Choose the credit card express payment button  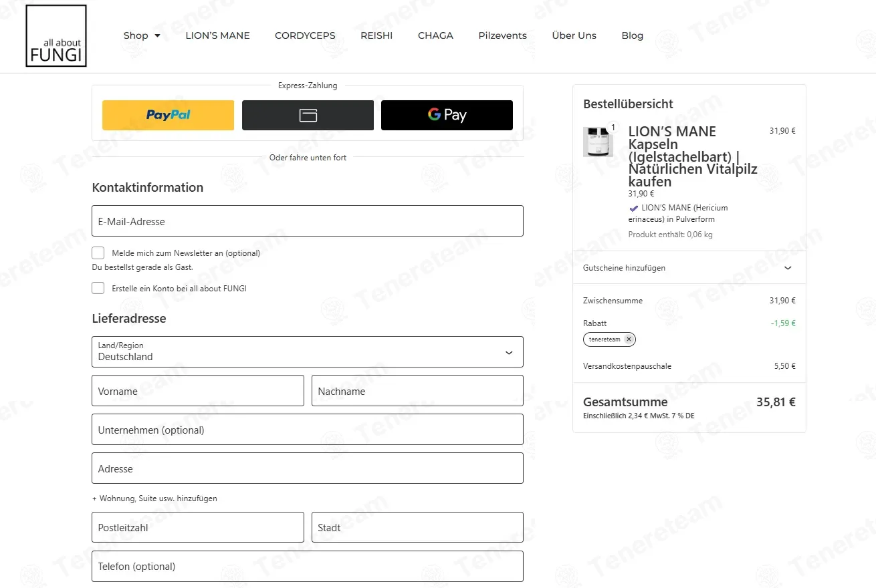(x=308, y=115)
